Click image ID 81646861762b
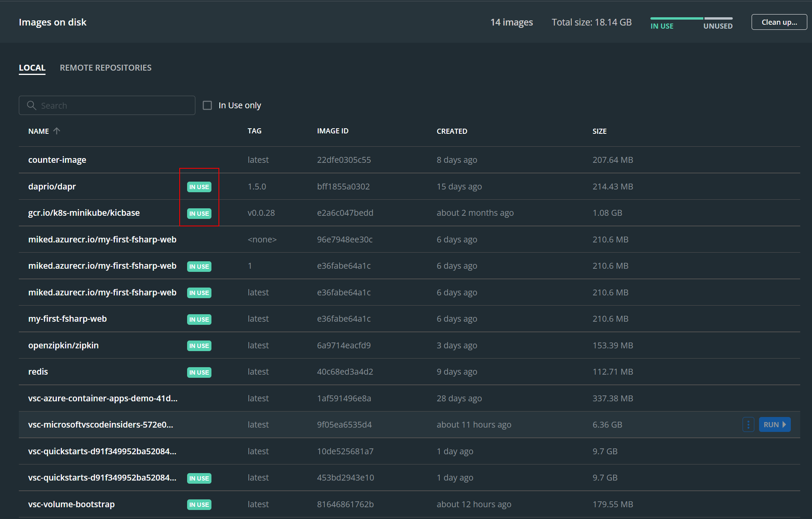The image size is (812, 519). (345, 504)
